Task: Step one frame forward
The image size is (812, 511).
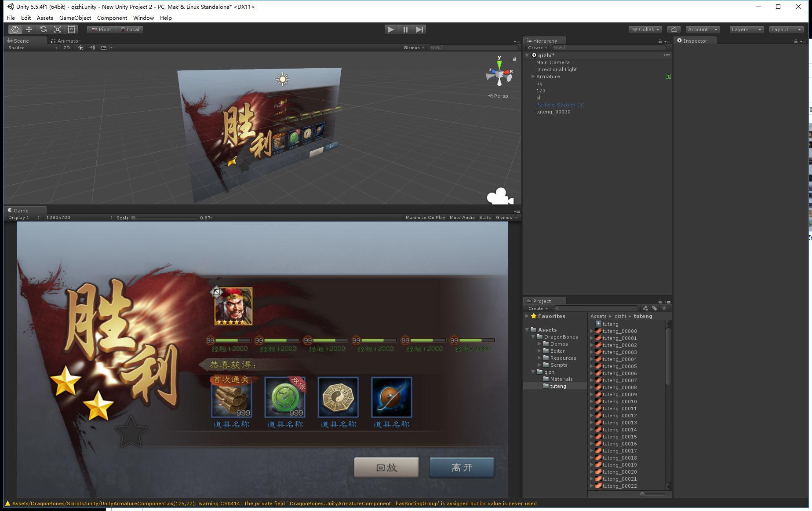Action: pyautogui.click(x=419, y=29)
